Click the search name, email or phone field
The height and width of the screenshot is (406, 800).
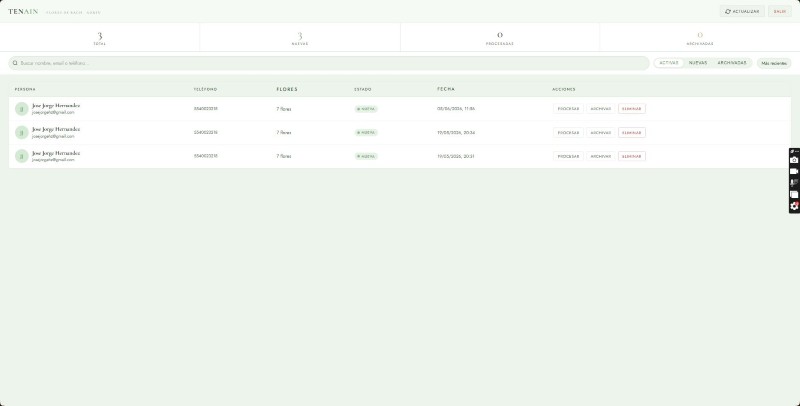click(329, 63)
